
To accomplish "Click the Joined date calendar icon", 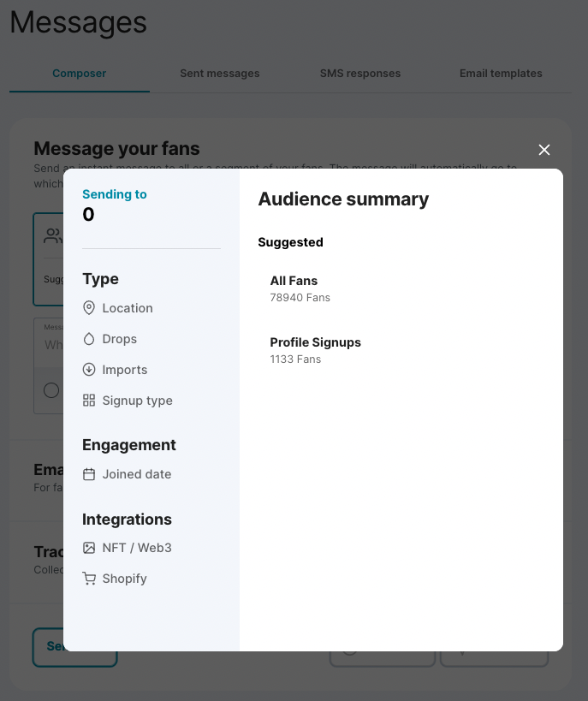I will point(89,474).
